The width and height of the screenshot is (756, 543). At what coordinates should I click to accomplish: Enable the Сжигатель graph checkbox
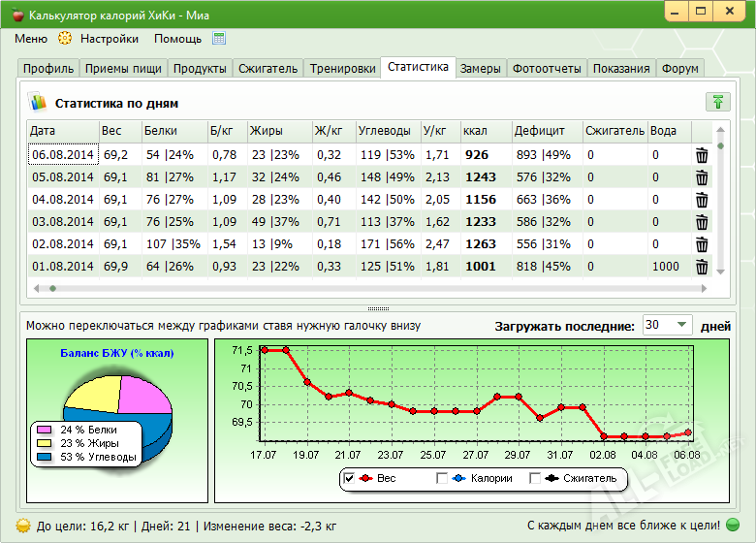(534, 478)
